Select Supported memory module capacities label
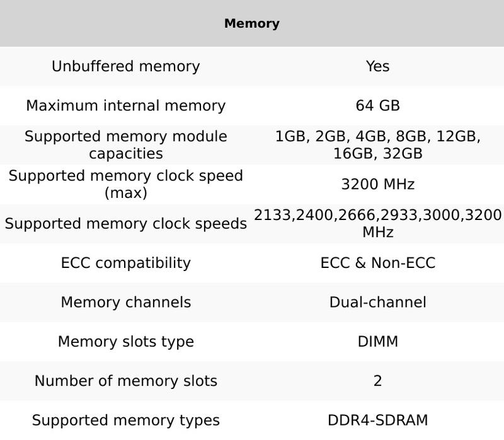The height and width of the screenshot is (440, 504). (x=126, y=145)
